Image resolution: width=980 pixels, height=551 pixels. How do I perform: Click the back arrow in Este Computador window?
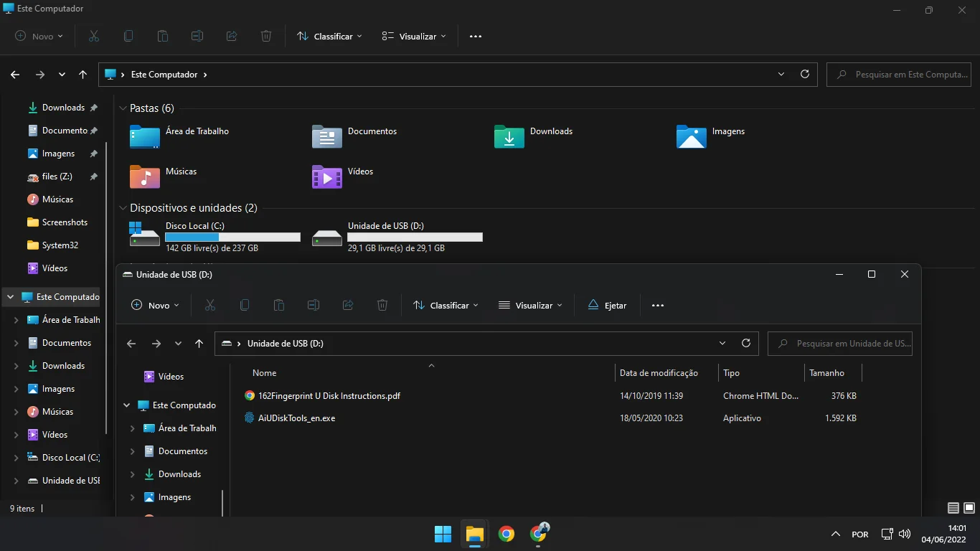(x=15, y=74)
